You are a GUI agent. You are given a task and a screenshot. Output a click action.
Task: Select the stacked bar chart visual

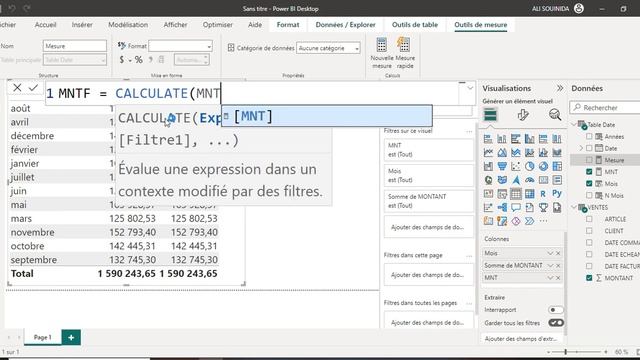488,139
